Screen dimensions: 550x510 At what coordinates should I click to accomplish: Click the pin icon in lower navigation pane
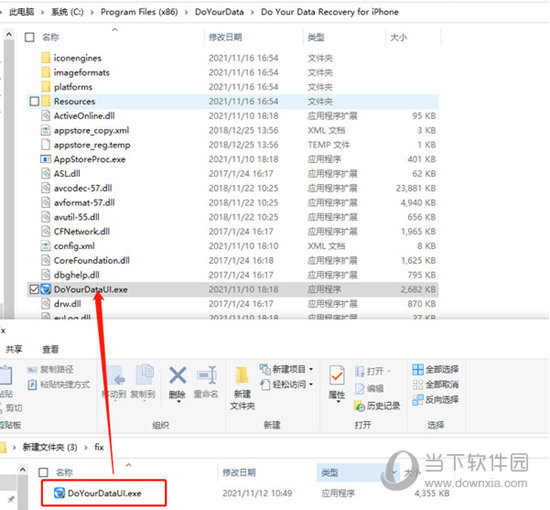(12, 498)
